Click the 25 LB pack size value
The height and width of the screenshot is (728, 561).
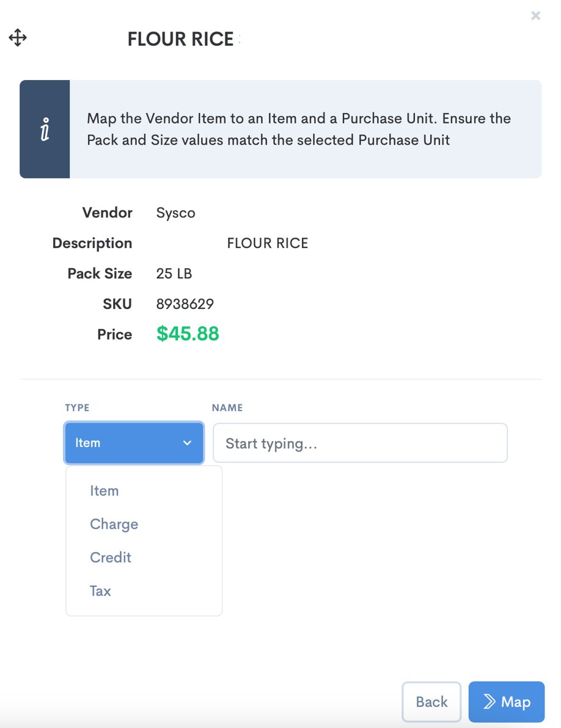(174, 274)
